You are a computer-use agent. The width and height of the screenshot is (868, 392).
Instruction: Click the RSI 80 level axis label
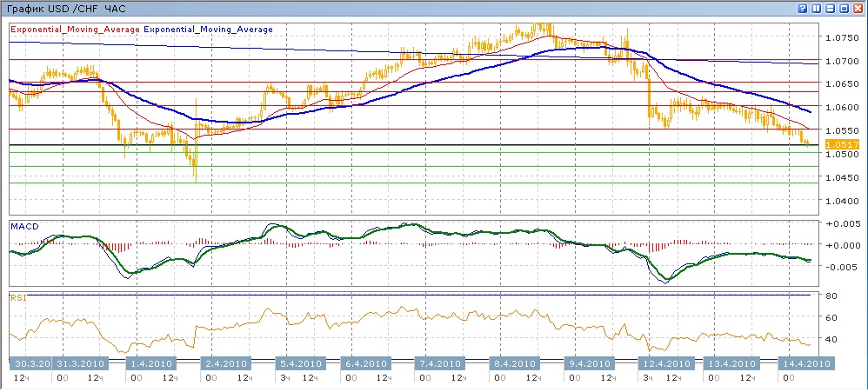pos(831,296)
